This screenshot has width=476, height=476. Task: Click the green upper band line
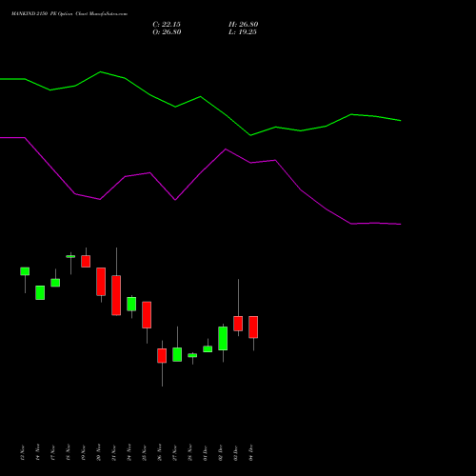point(200,97)
